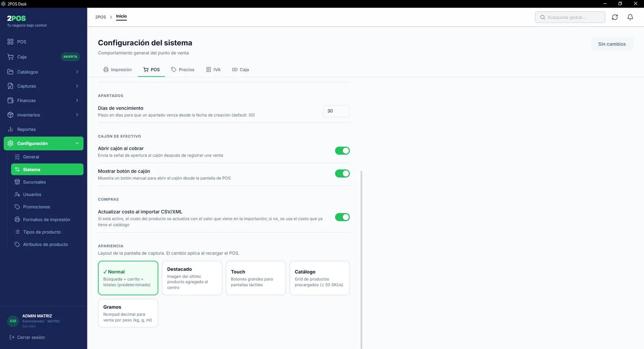Viewport: 644px width, 349px height.
Task: Click the Reportes bar chart icon
Action: pos(10,129)
